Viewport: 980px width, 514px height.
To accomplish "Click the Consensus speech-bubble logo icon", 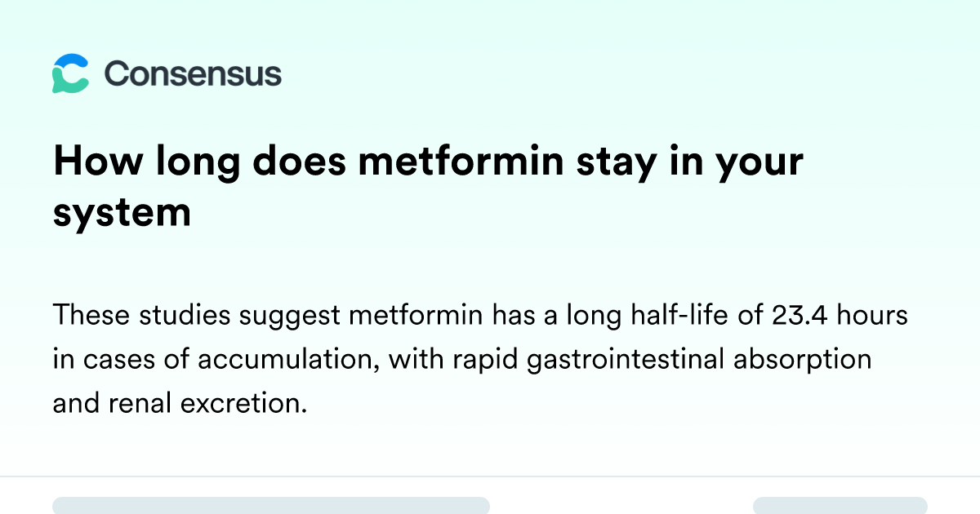I will point(70,73).
